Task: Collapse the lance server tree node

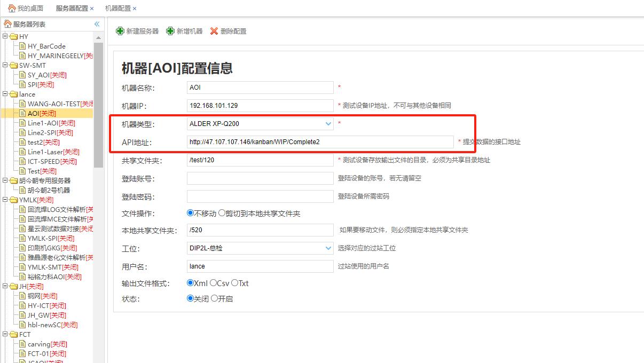Action: (5, 94)
